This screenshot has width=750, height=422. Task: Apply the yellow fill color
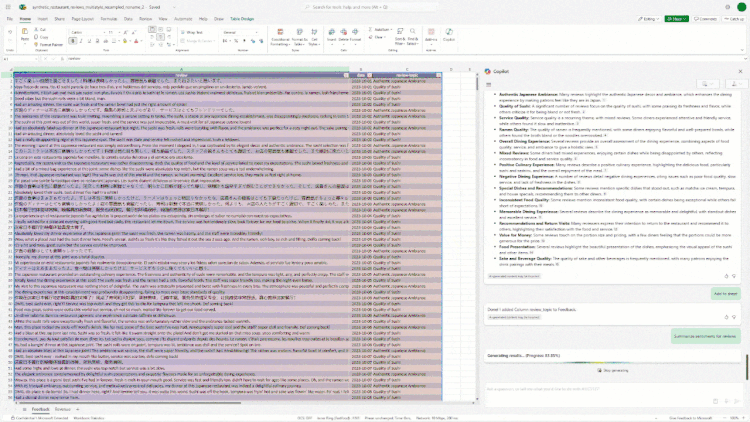click(124, 41)
